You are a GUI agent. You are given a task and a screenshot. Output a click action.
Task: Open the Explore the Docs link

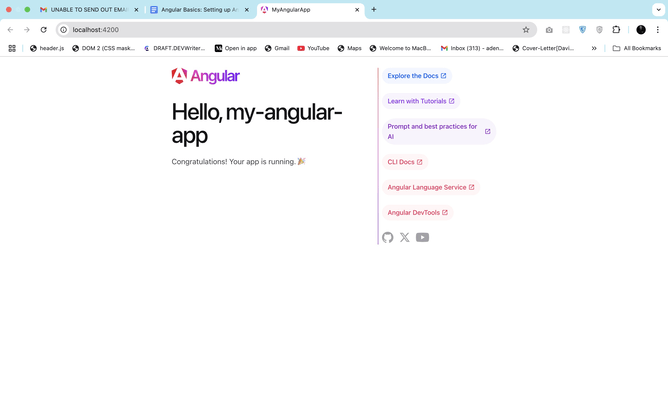coord(417,76)
